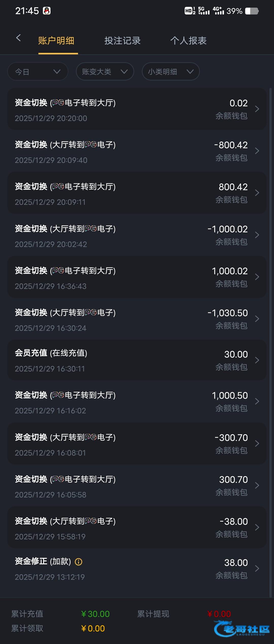Click the list scrollbar on right edge
Screen dimensions: 274x644
pos(270,330)
